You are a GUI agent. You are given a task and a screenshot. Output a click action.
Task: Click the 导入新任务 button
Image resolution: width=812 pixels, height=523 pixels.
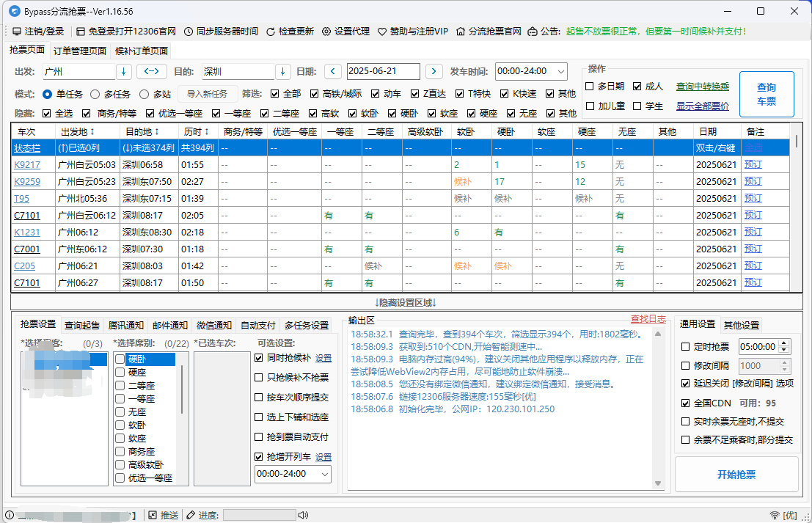click(x=207, y=94)
